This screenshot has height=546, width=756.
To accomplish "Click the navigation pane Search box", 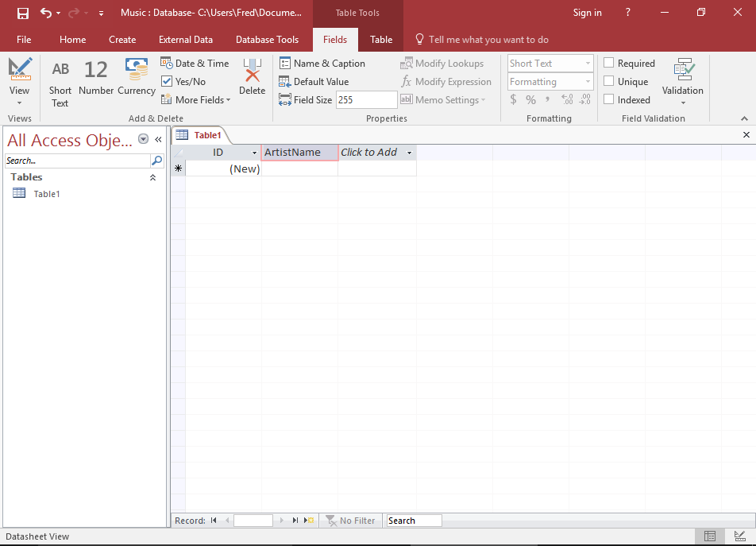I will [x=77, y=161].
